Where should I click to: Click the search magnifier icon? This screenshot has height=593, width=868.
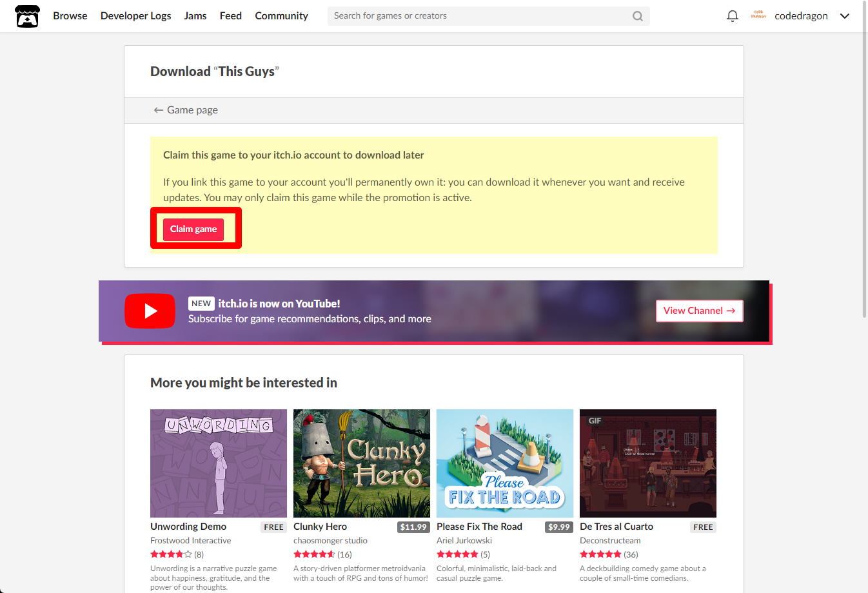pos(638,16)
